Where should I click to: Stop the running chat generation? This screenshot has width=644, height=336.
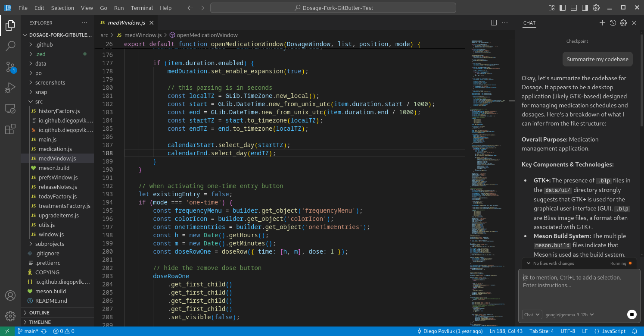tap(632, 314)
